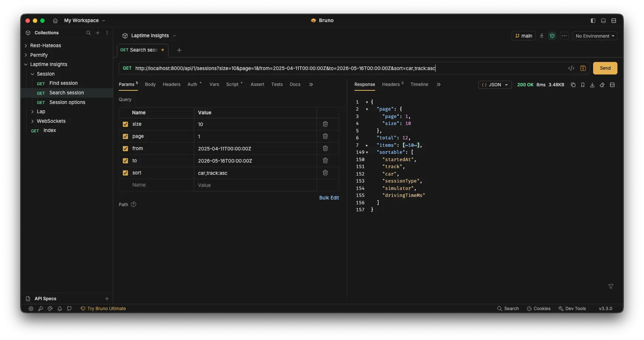Viewport: 644px width, 340px height.
Task: Download the response to file
Action: coord(592,85)
